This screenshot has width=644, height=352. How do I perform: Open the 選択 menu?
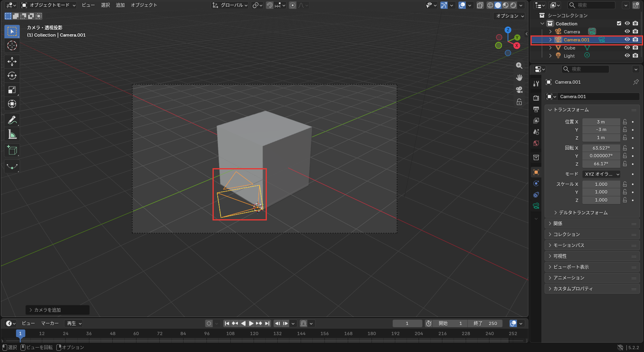(x=105, y=5)
